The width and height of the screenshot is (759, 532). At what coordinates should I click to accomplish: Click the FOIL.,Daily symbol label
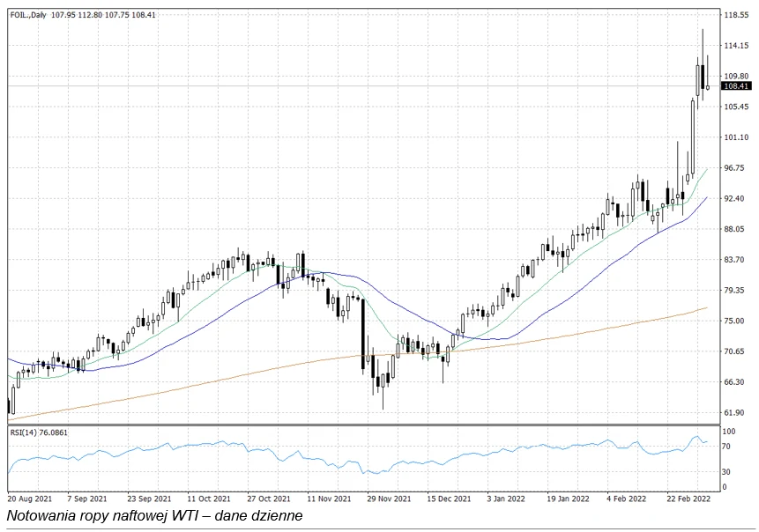pos(28,15)
